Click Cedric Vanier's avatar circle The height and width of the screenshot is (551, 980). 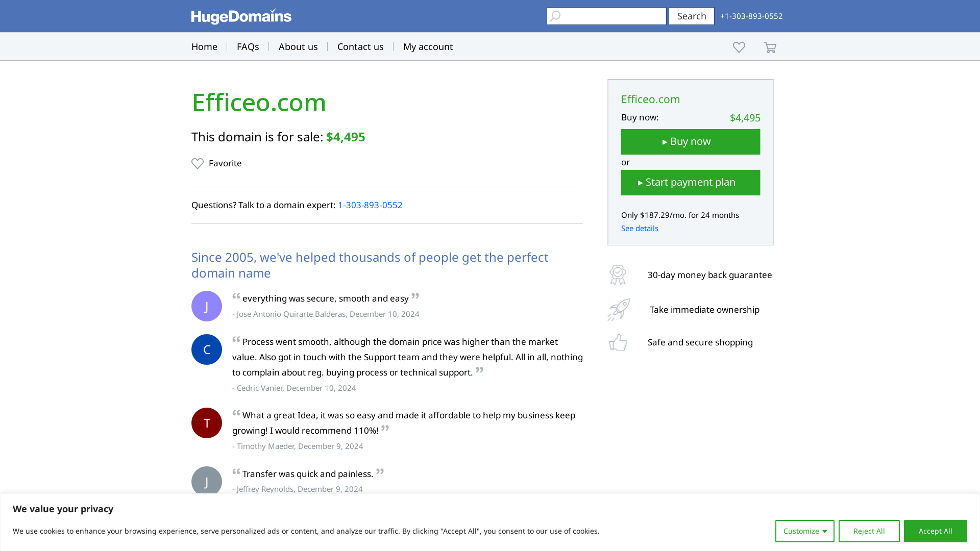pos(206,349)
